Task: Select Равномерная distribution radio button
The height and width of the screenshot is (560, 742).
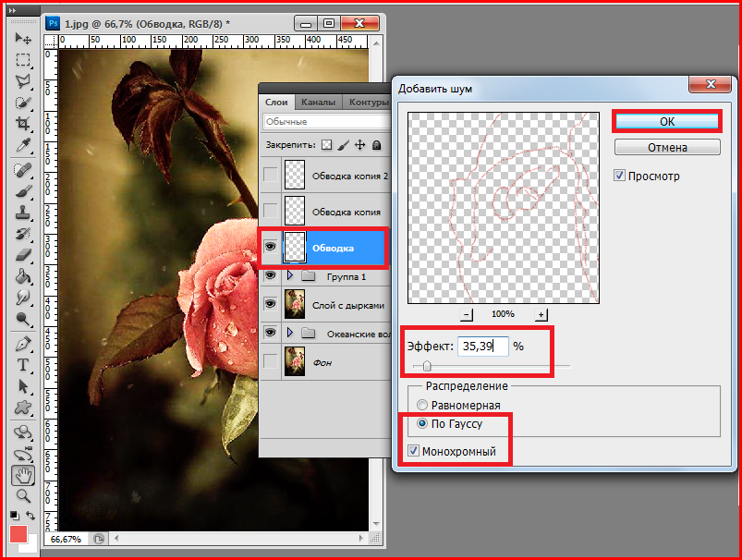Action: [421, 405]
